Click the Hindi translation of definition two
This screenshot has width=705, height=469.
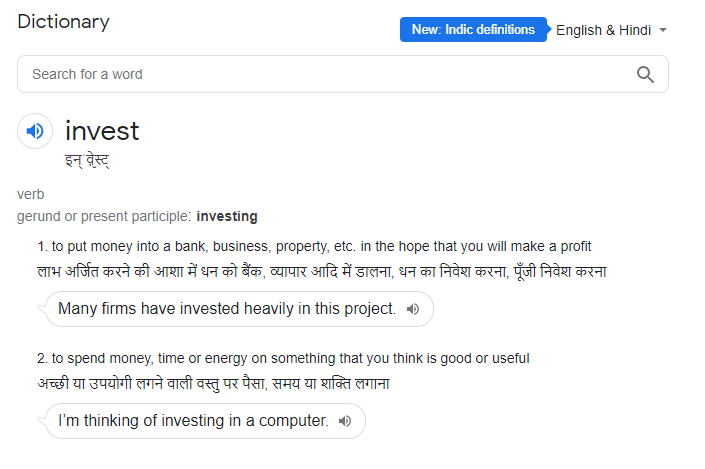[214, 383]
